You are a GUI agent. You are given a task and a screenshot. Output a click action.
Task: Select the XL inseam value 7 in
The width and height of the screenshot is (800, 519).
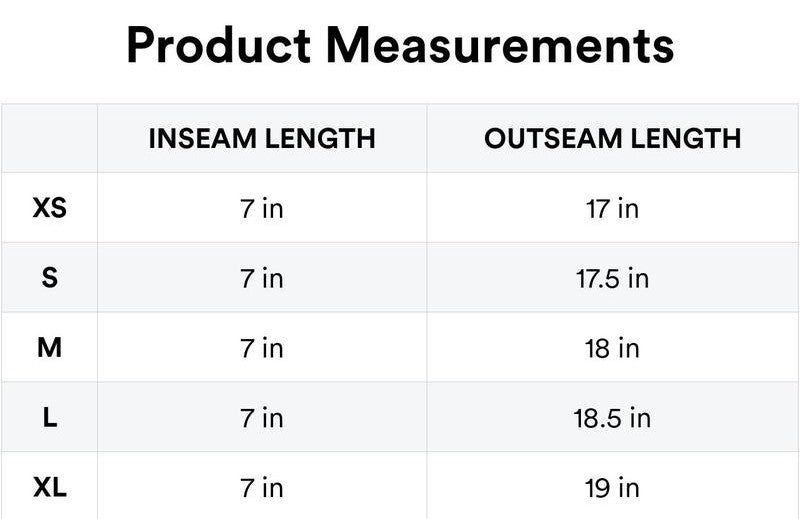click(262, 487)
